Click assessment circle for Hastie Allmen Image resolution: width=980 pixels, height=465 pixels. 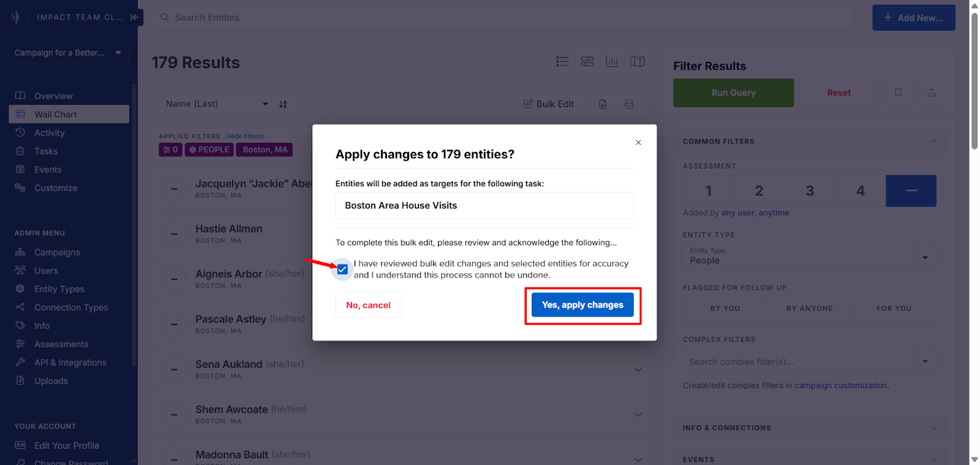coord(174,234)
